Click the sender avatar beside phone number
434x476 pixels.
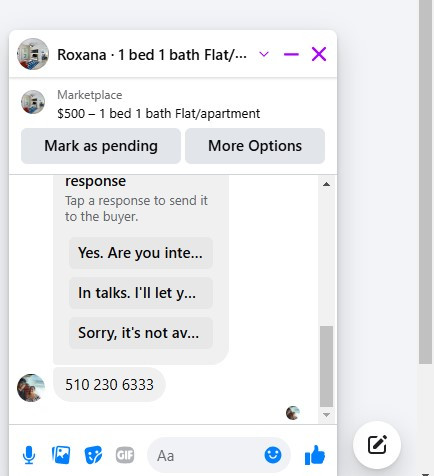click(x=31, y=388)
